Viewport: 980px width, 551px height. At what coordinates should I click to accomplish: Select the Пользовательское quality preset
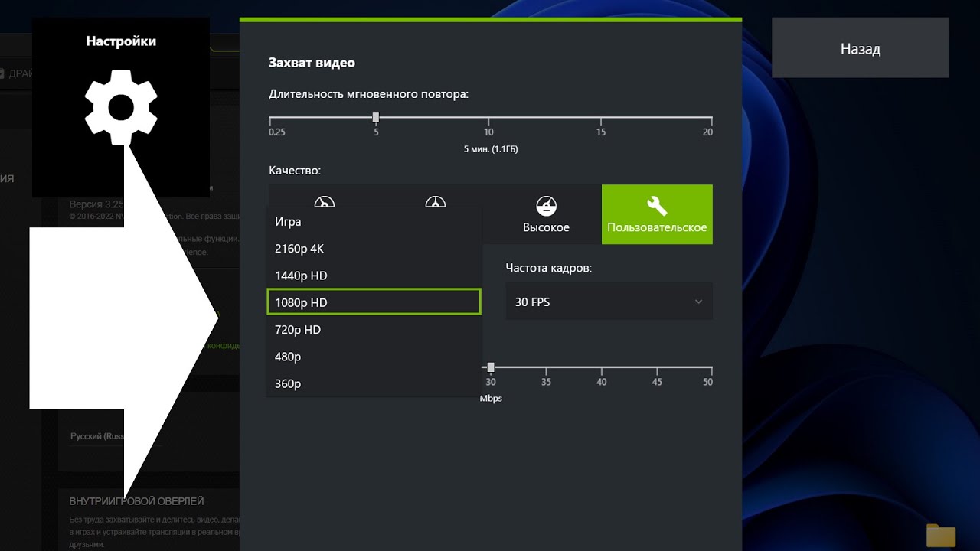click(x=657, y=214)
